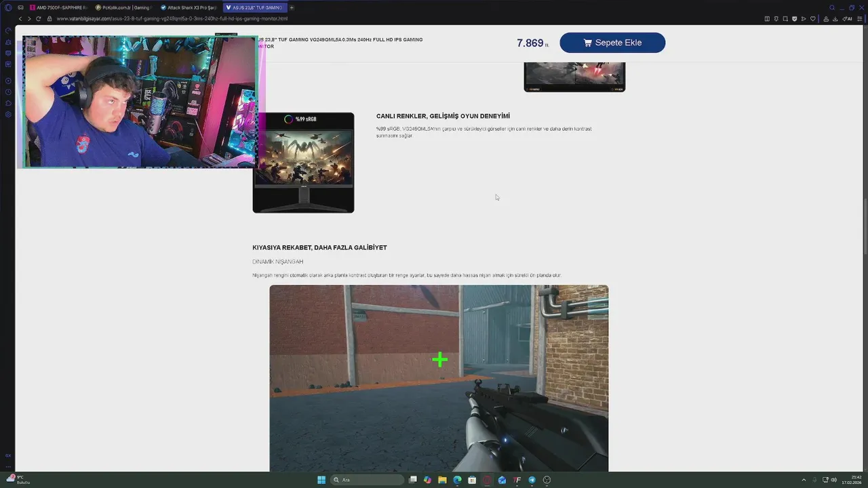Click the 7.869 TL price text

tap(532, 43)
